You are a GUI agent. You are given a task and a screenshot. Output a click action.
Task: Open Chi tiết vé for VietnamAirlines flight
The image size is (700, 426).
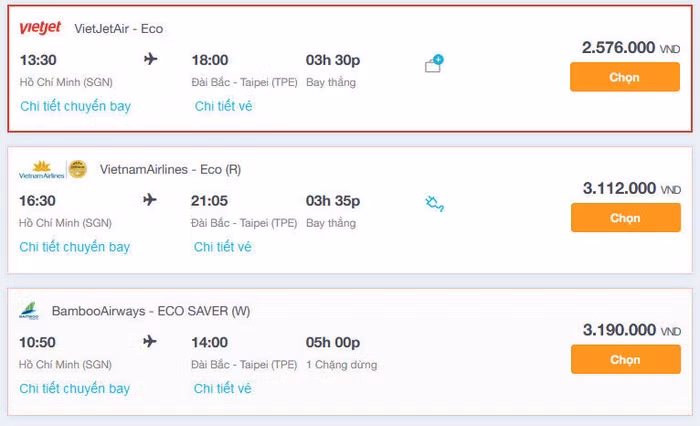click(223, 247)
